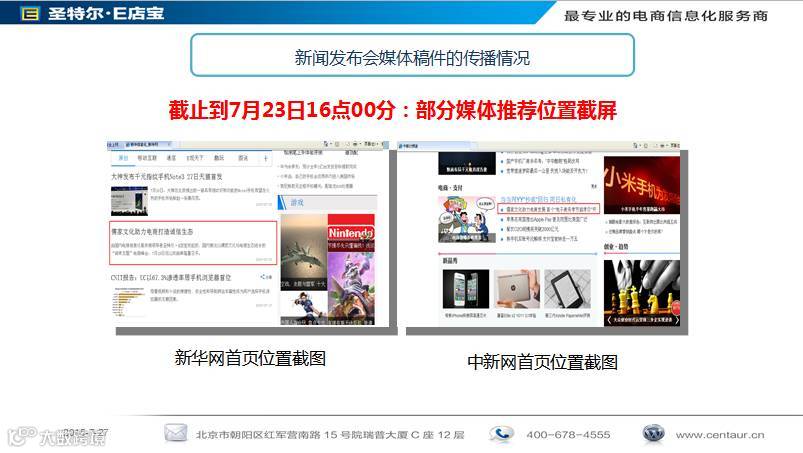The width and height of the screenshot is (803, 453).
Task: Click the Kindle e-reader product thumbnail
Action: click(567, 289)
